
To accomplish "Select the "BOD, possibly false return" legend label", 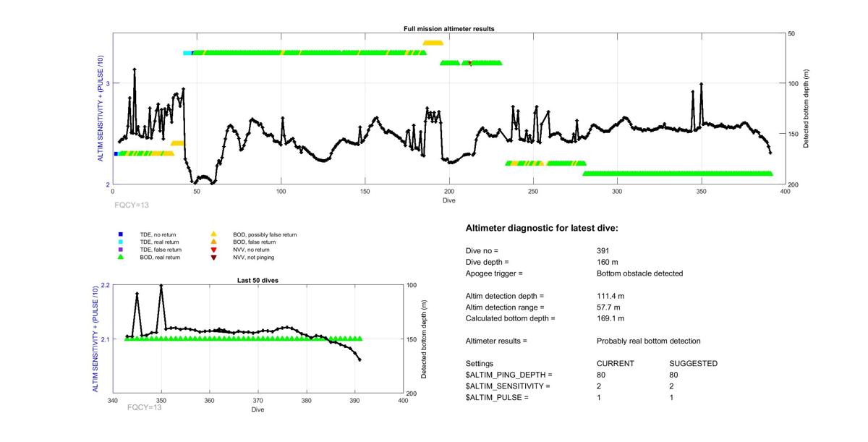I will click(265, 234).
